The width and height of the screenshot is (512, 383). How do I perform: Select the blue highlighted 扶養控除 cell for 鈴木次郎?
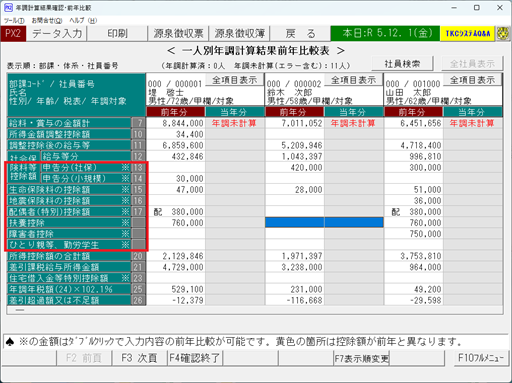(x=324, y=222)
